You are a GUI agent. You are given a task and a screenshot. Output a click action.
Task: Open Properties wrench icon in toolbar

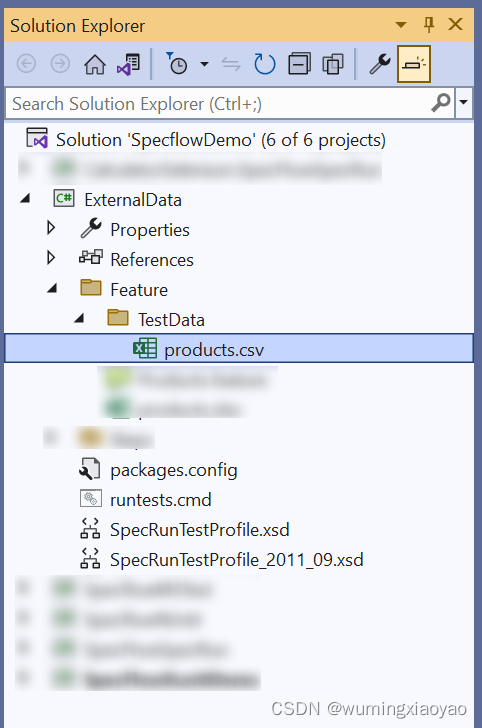click(380, 64)
